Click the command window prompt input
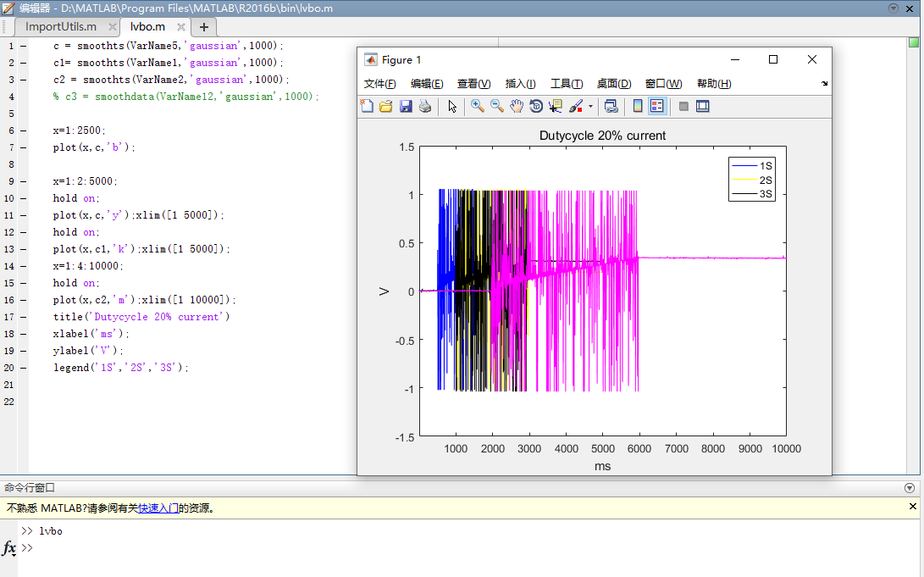Image resolution: width=924 pixels, height=577 pixels. [x=472, y=548]
